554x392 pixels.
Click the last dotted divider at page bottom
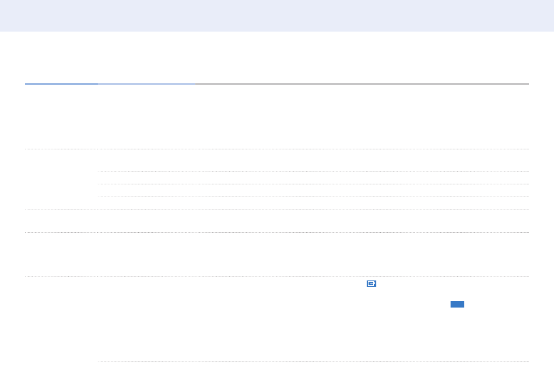(x=313, y=362)
